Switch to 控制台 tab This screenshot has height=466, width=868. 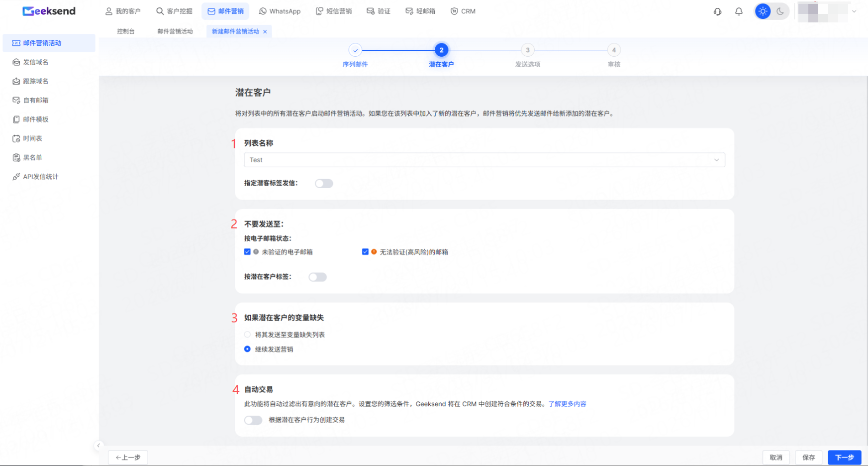pos(126,31)
